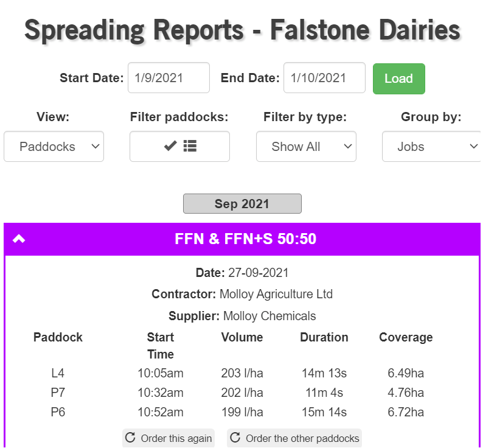Open the Filter by type Show All dropdown
The height and width of the screenshot is (448, 497).
[x=306, y=147]
